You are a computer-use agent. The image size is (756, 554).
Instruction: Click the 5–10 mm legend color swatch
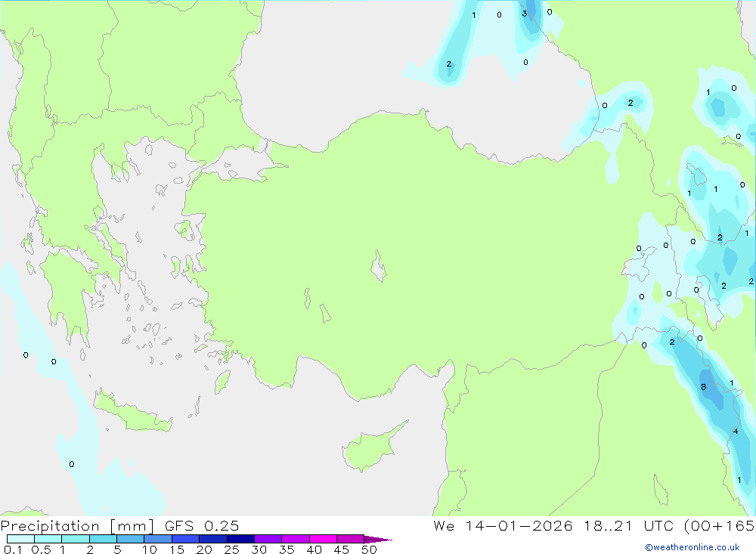click(131, 539)
